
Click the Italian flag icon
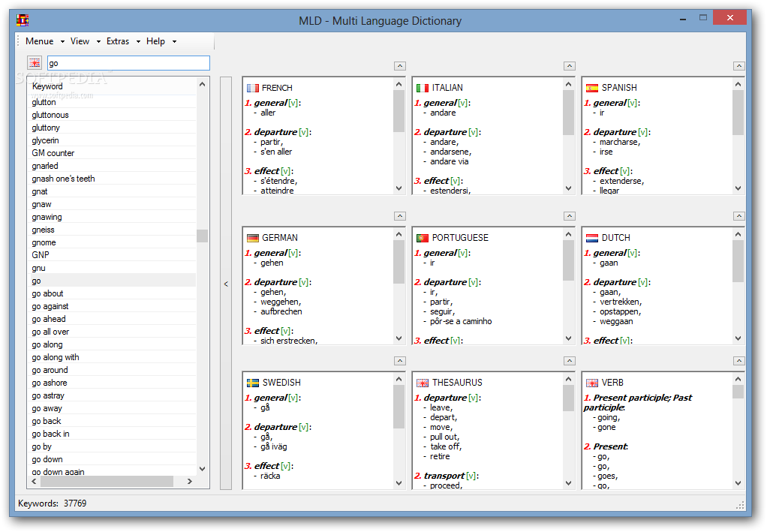point(422,88)
